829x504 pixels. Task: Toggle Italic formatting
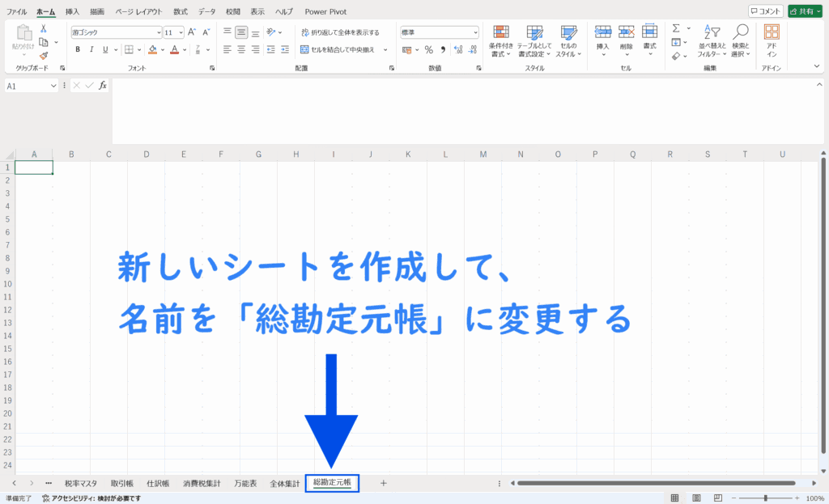coord(91,49)
